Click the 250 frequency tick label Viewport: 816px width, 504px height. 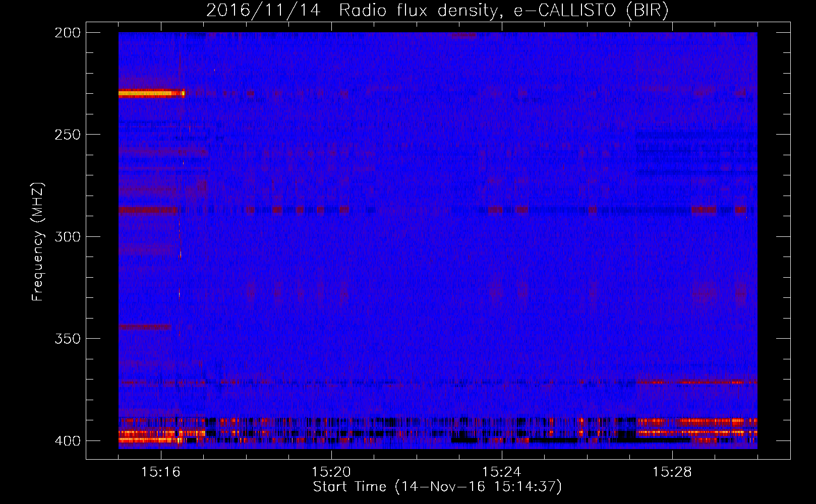[67, 135]
